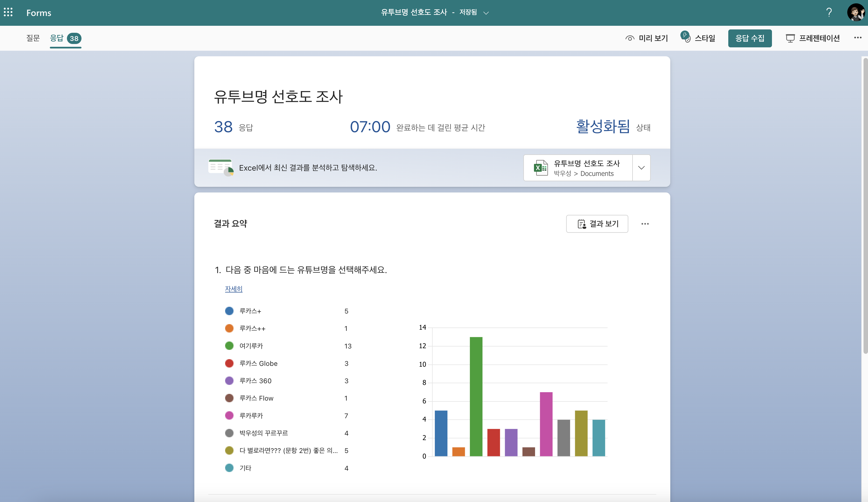Open the Excel workbook file icon
Image resolution: width=868 pixels, height=502 pixels.
point(540,168)
